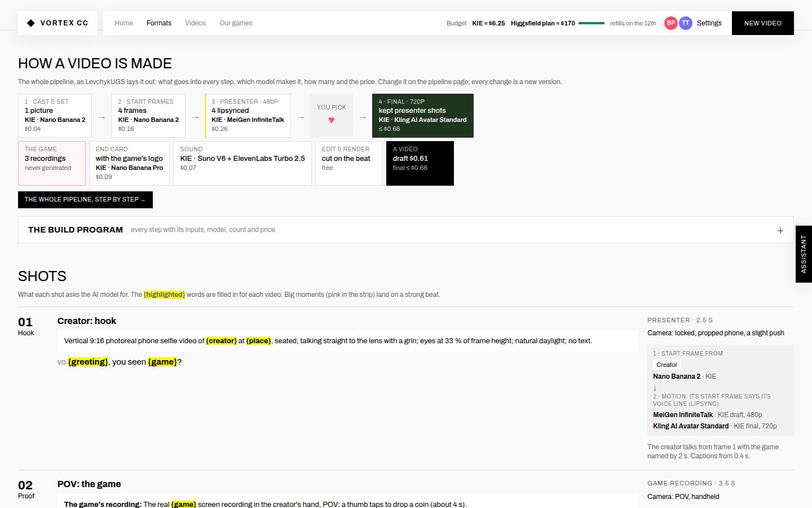The height and width of the screenshot is (508, 812).
Task: Open the Formats nav item
Action: point(159,23)
